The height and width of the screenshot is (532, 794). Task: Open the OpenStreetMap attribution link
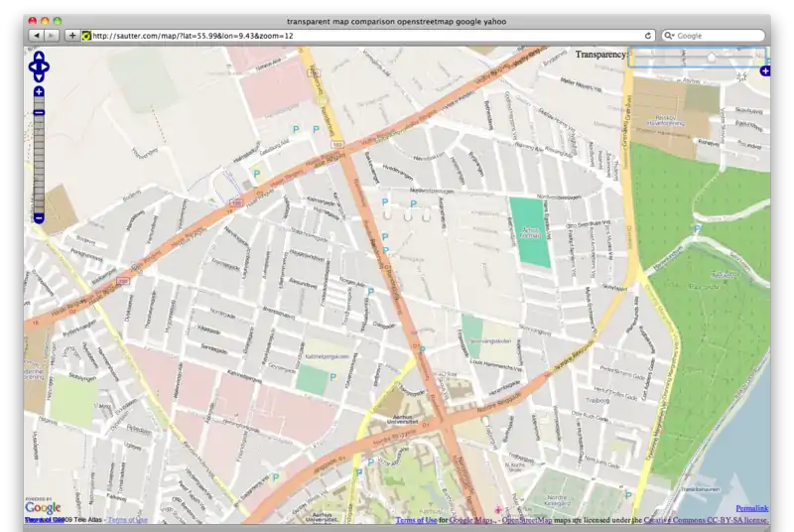coord(527,520)
